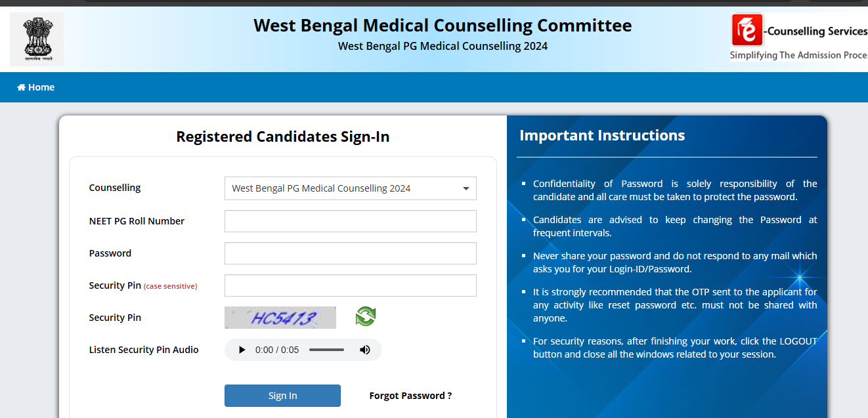Screen dimensions: 868x418
Task: Click the captcha image showing HC5413
Action: click(x=280, y=317)
